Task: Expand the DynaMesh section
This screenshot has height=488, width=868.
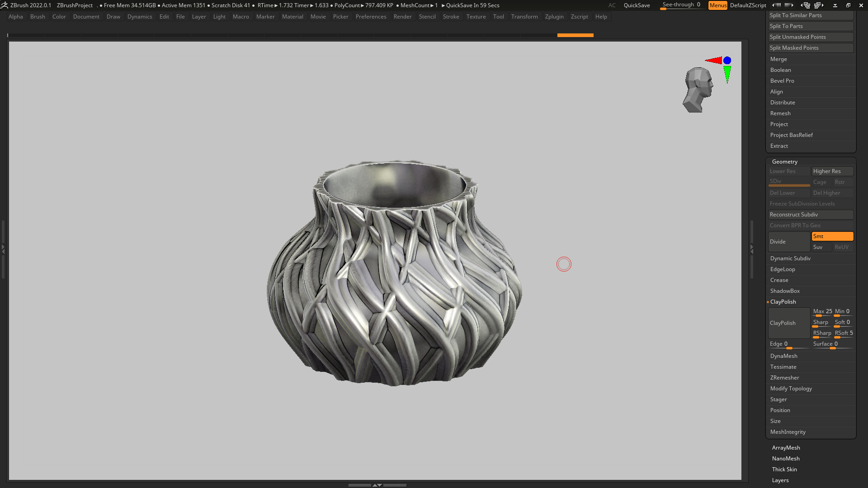Action: [x=783, y=356]
